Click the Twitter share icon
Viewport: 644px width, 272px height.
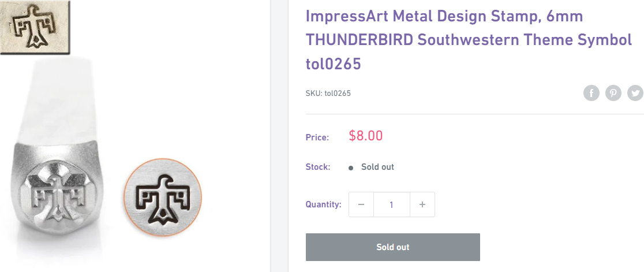(635, 94)
